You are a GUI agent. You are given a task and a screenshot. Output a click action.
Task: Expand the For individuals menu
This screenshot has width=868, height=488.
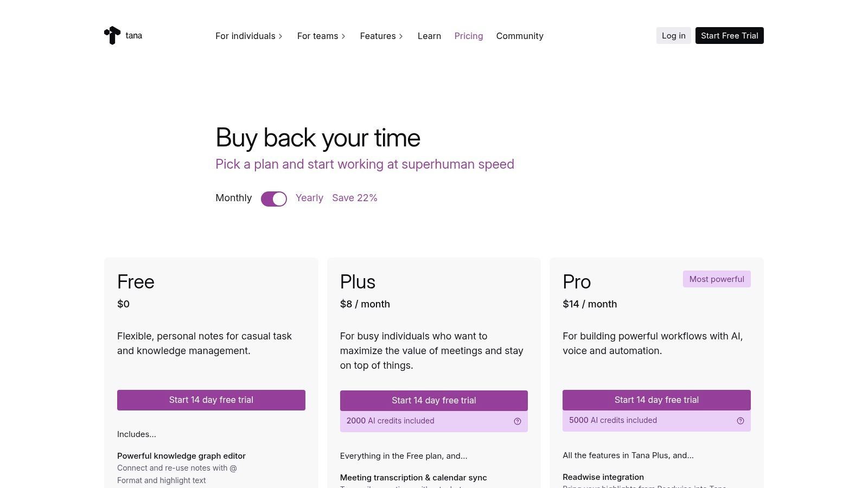click(249, 36)
